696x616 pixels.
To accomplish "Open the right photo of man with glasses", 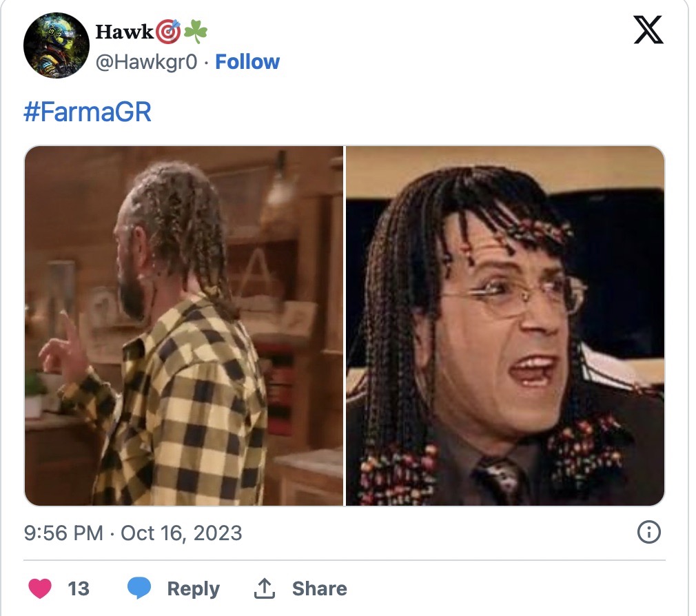I will click(x=505, y=326).
